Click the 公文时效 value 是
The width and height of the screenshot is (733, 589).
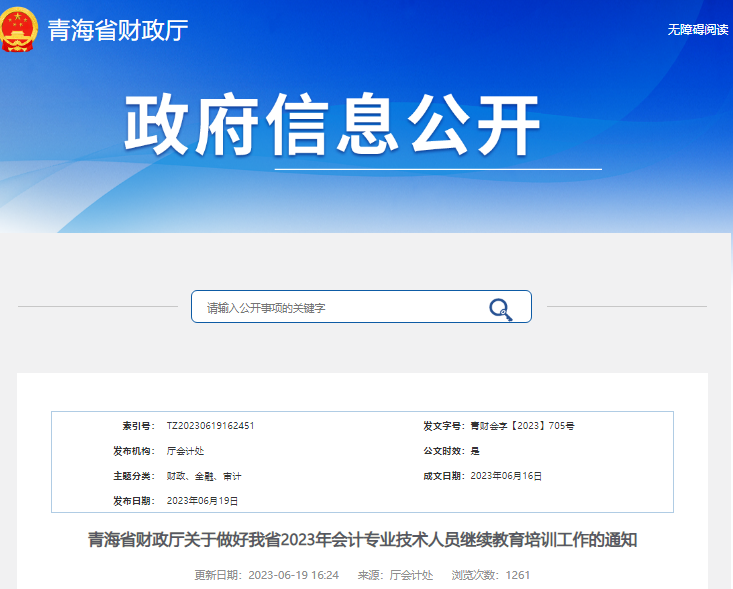[475, 451]
